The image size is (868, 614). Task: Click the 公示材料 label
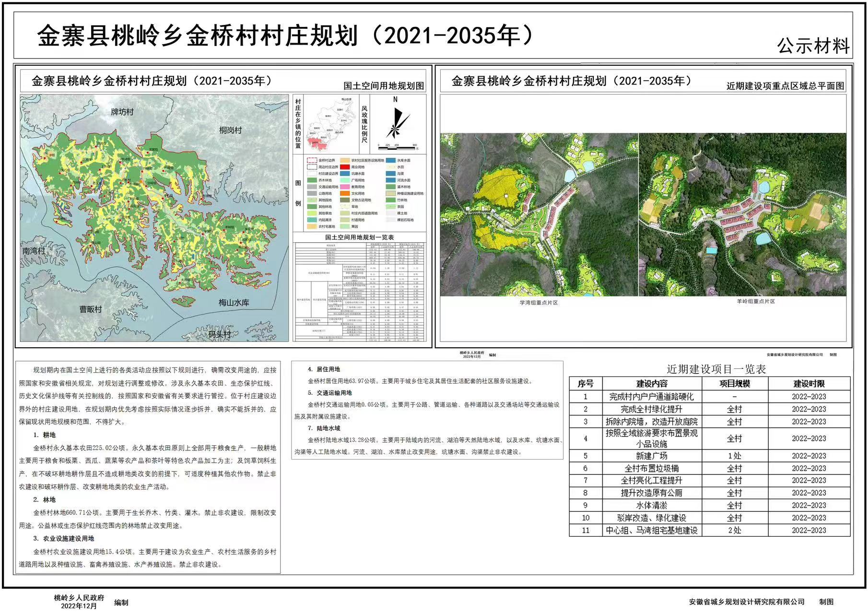[813, 46]
